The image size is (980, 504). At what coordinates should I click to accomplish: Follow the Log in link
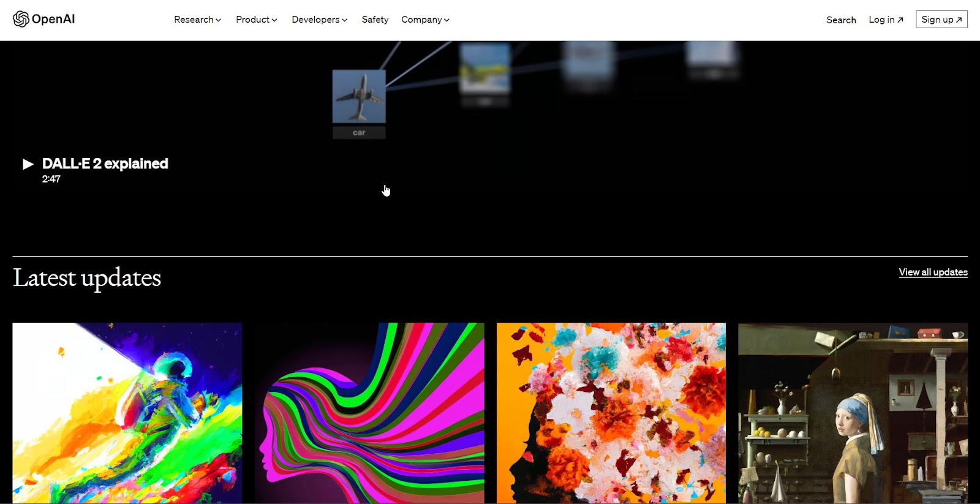pos(886,20)
